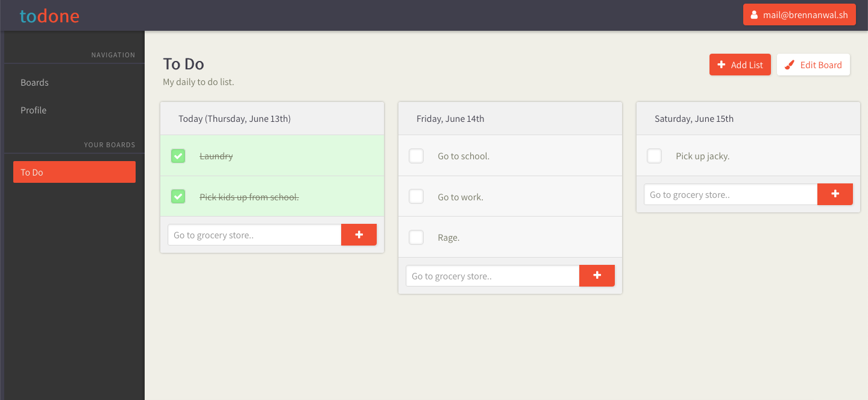Click the Saturday, June 15th list header
868x400 pixels.
748,118
